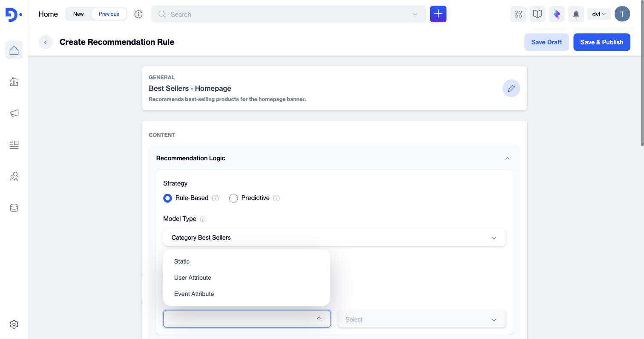
Task: Open the dvl workspace dropdown
Action: tap(599, 14)
